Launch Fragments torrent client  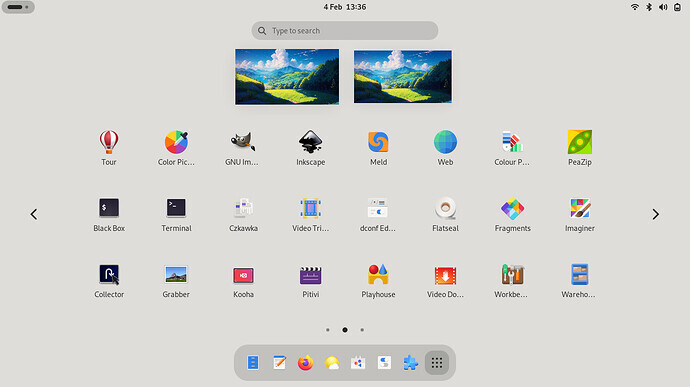tap(512, 214)
